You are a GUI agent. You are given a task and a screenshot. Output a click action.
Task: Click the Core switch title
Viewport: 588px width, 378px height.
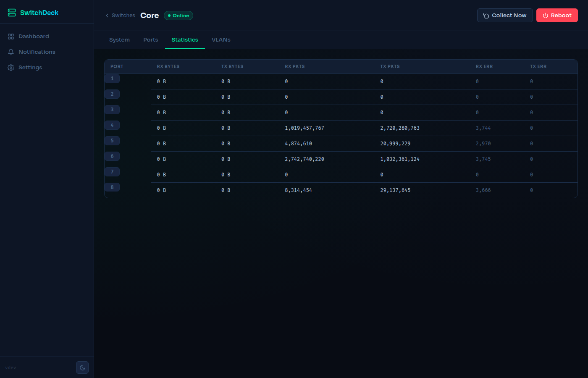click(150, 16)
